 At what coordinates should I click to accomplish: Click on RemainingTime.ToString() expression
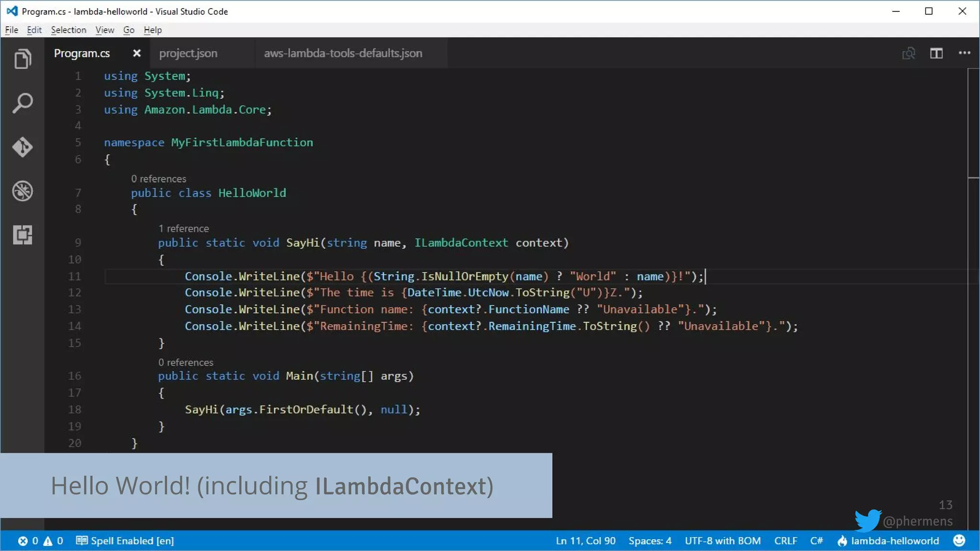point(569,326)
